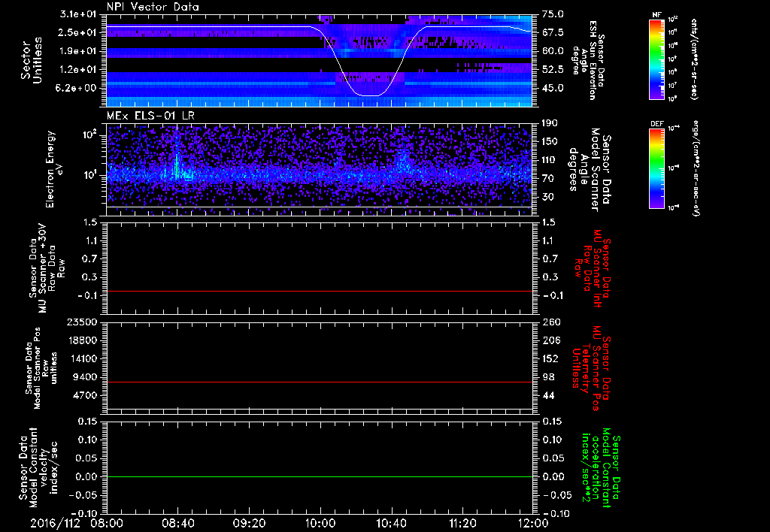Click the '08:00' time axis label

[x=107, y=523]
